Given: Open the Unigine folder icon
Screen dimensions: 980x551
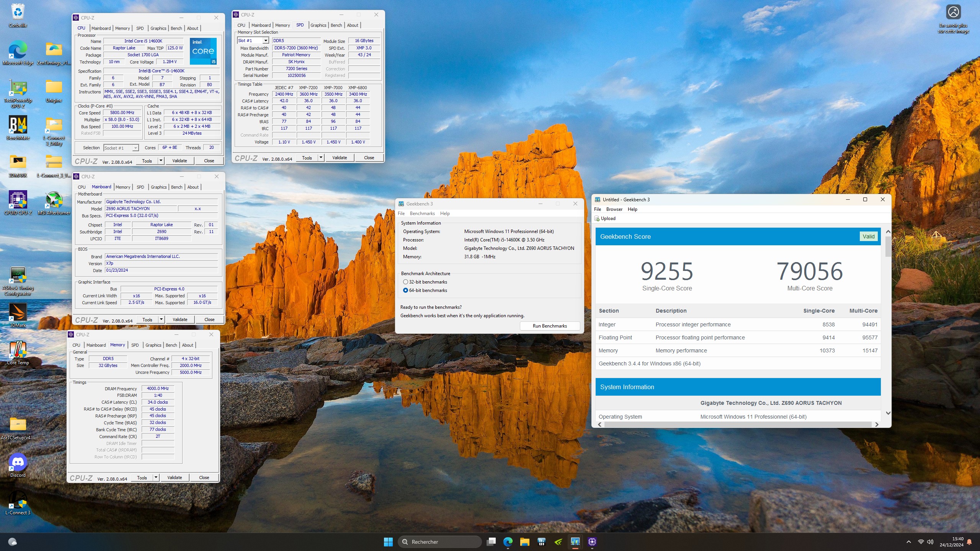Looking at the screenshot, I should 54,91.
